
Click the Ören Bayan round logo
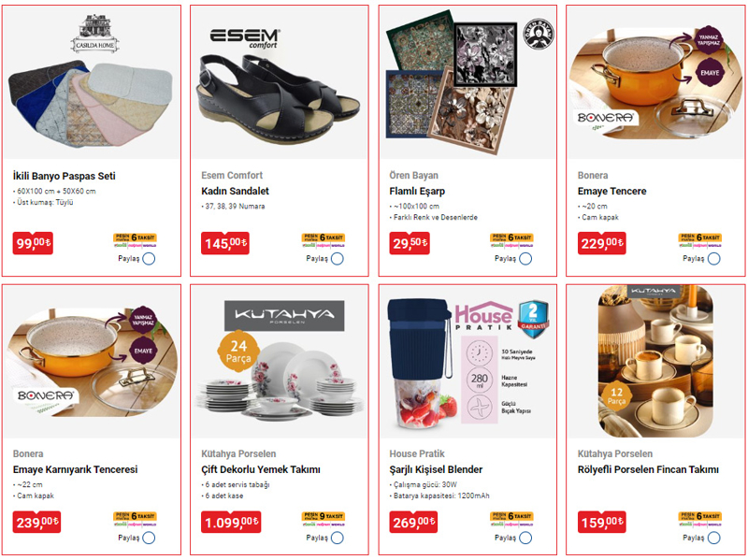click(x=539, y=34)
